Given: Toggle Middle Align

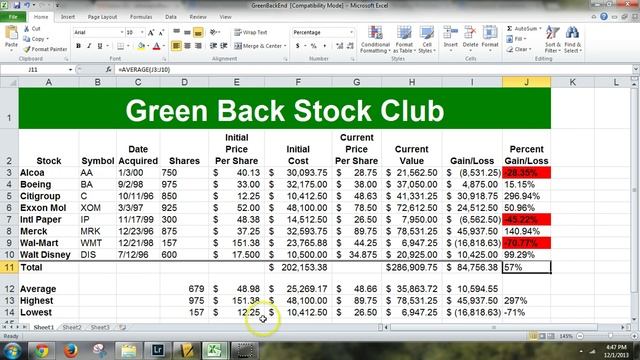Looking at the screenshot, I should 187,32.
